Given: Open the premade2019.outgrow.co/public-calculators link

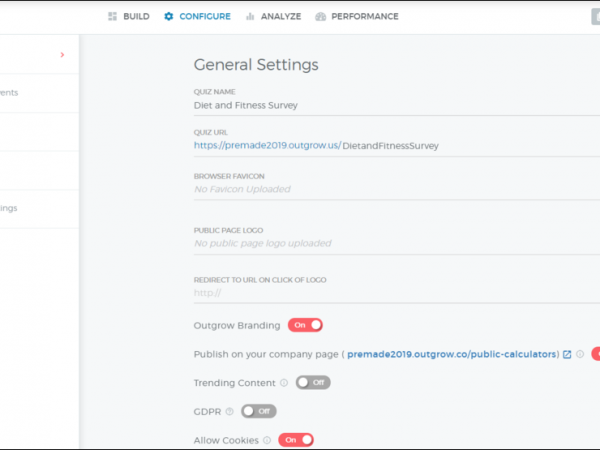Looking at the screenshot, I should (452, 354).
